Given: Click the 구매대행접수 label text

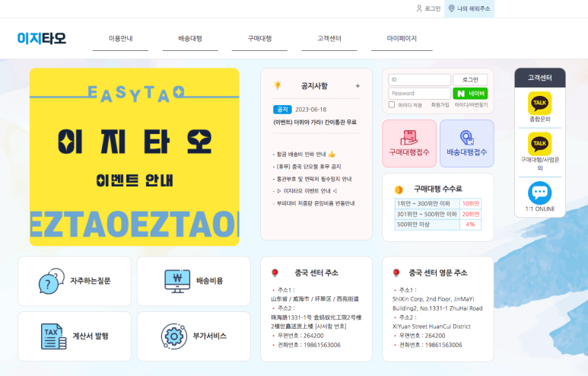Looking at the screenshot, I should [409, 152].
